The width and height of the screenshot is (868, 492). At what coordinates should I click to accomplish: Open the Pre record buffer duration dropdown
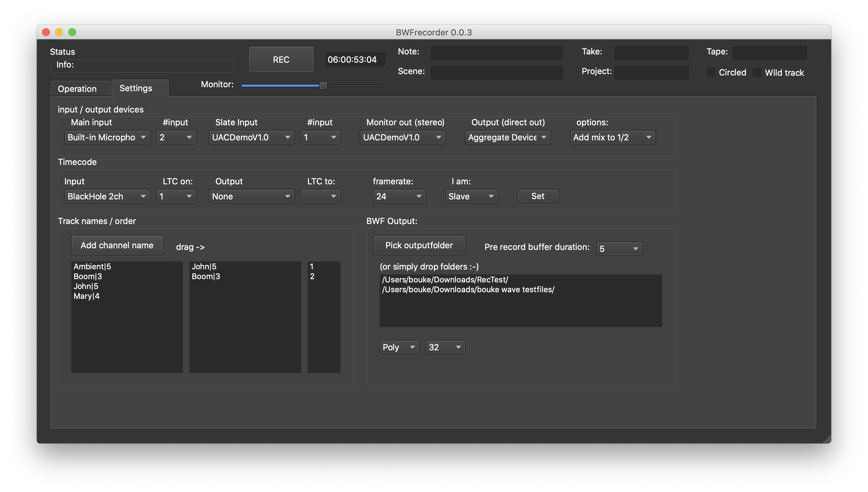[619, 249]
